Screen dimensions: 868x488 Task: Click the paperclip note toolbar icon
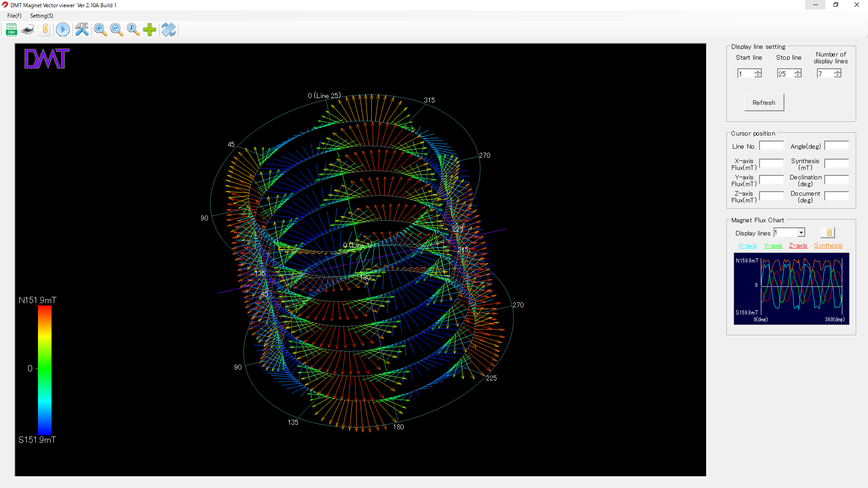pos(45,30)
